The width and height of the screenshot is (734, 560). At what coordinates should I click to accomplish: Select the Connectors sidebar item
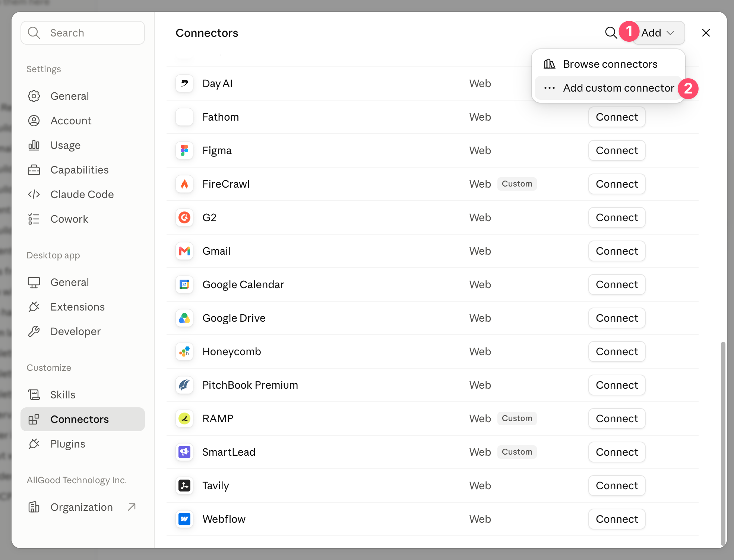tap(83, 419)
